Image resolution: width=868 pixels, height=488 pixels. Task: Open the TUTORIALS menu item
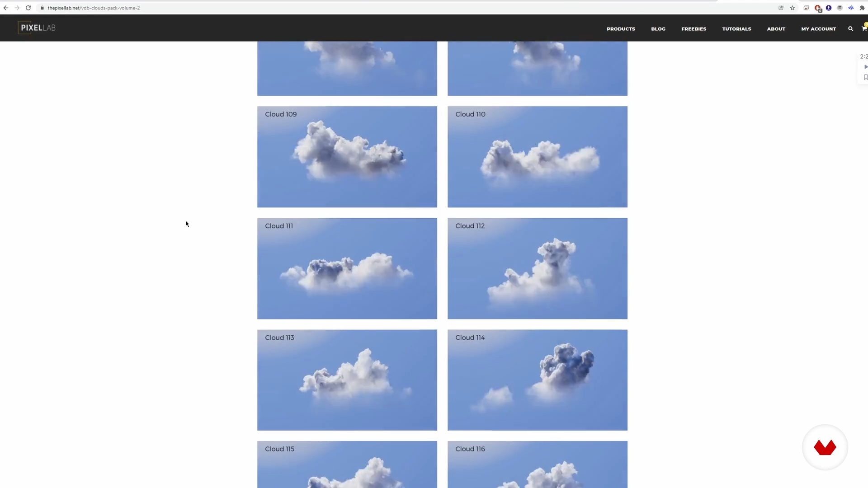(x=736, y=29)
